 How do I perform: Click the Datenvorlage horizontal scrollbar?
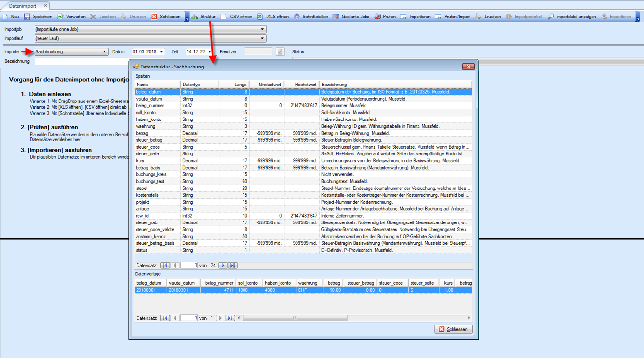click(295, 318)
